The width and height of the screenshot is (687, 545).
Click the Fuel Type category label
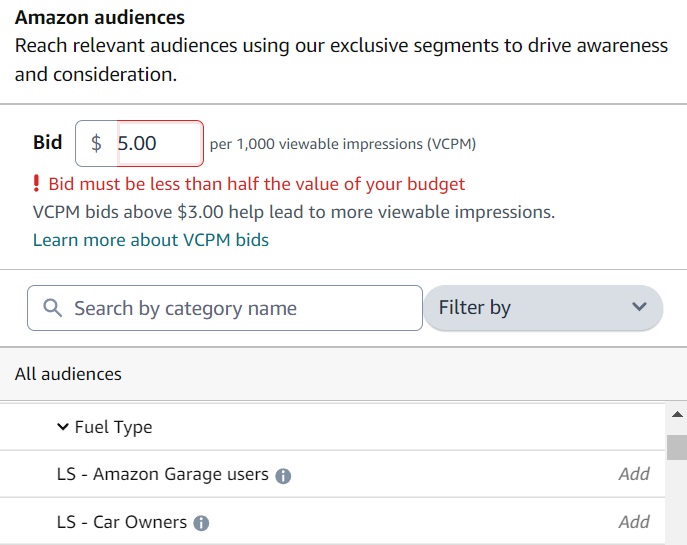tap(113, 427)
